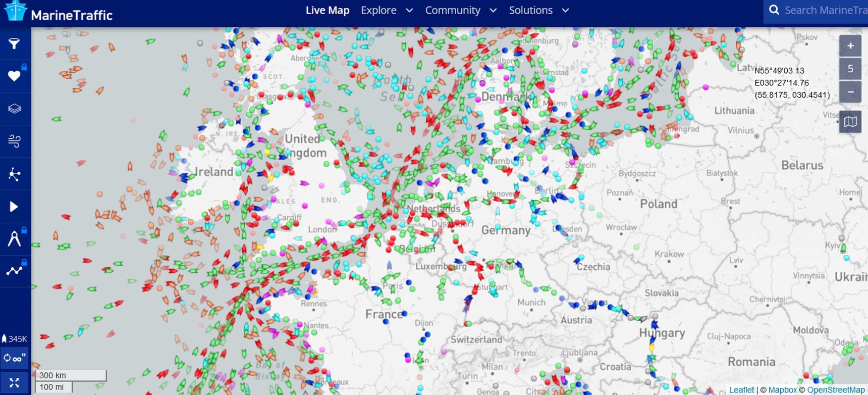Select the distance measuring compass tool

14,238
